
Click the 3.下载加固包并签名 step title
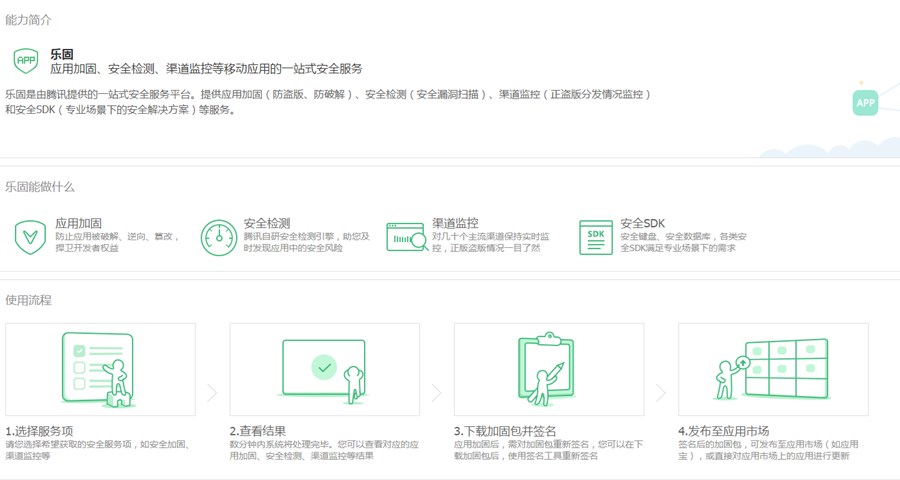tap(505, 431)
